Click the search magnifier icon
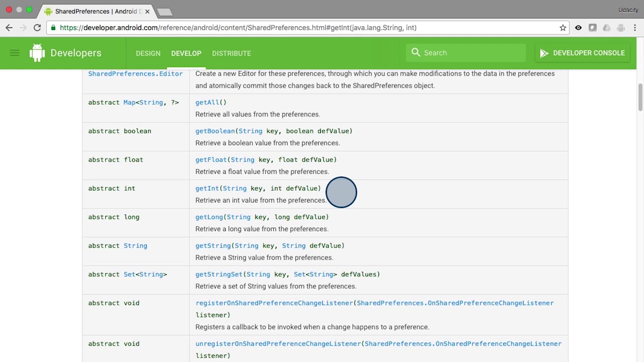This screenshot has width=644, height=362. click(x=416, y=52)
